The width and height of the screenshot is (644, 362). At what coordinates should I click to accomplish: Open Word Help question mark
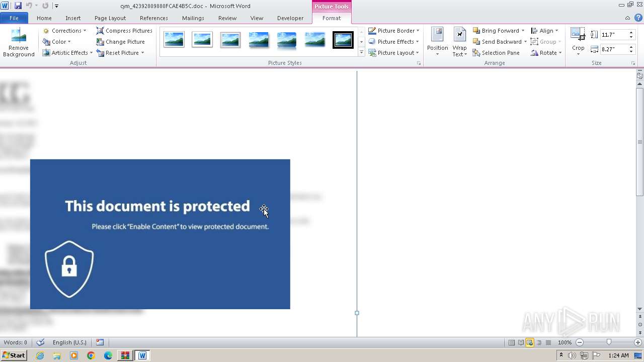637,18
